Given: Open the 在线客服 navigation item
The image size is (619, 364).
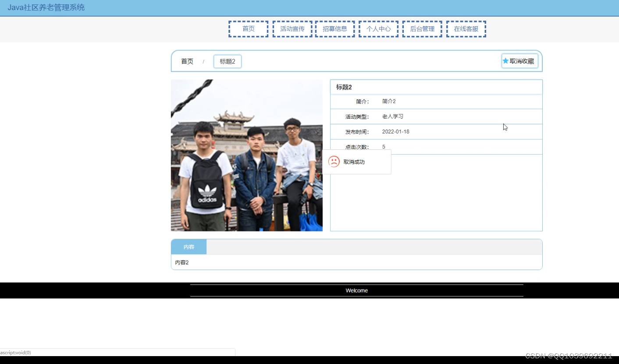Looking at the screenshot, I should [x=466, y=28].
